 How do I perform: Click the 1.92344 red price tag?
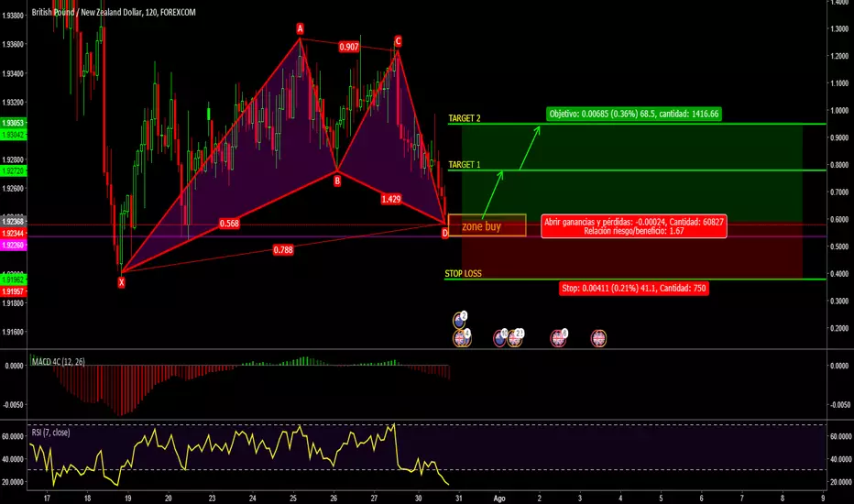13,233
